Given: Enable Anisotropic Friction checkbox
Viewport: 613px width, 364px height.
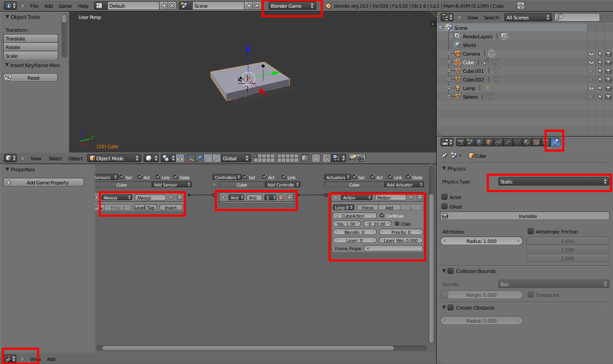Looking at the screenshot, I should 531,231.
